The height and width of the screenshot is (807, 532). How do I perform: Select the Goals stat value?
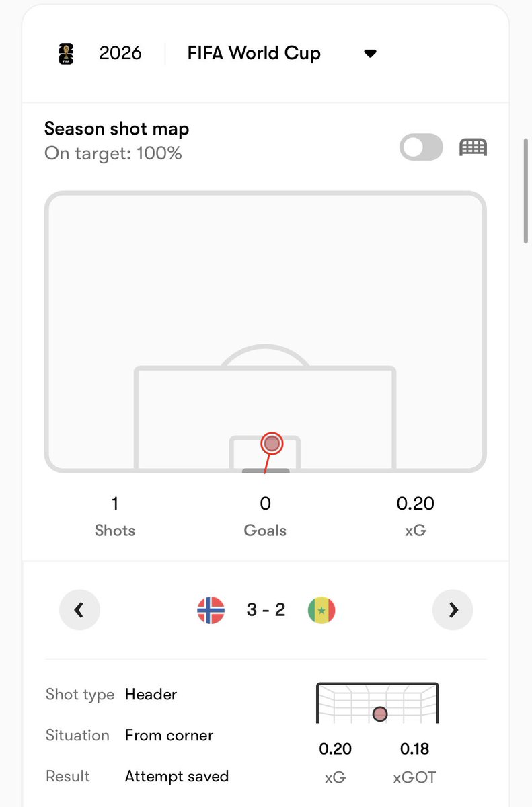(x=265, y=504)
